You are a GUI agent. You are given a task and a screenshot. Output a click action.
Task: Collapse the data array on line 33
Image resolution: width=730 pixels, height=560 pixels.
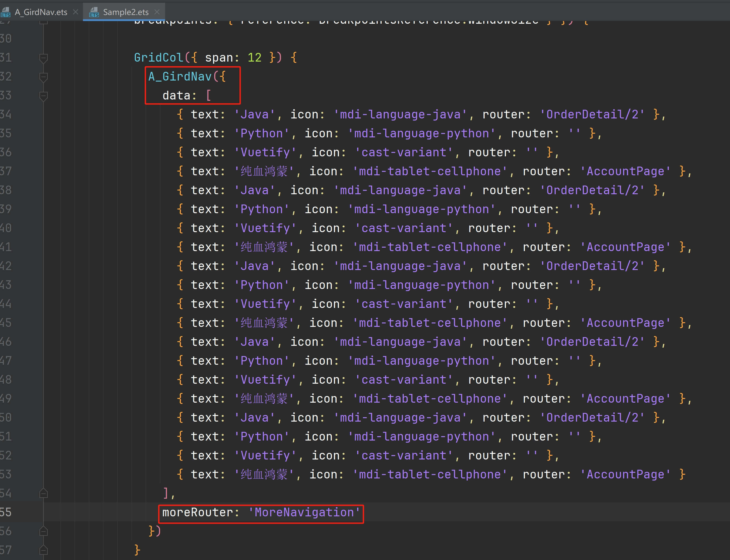43,96
